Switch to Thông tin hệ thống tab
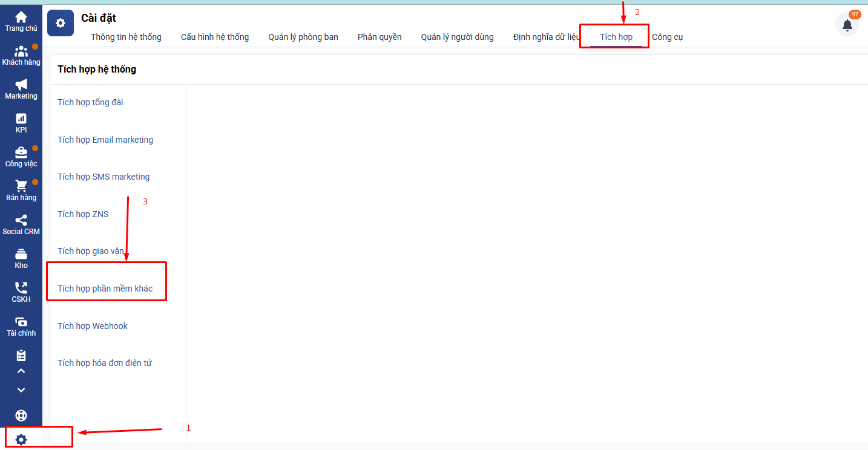 126,37
